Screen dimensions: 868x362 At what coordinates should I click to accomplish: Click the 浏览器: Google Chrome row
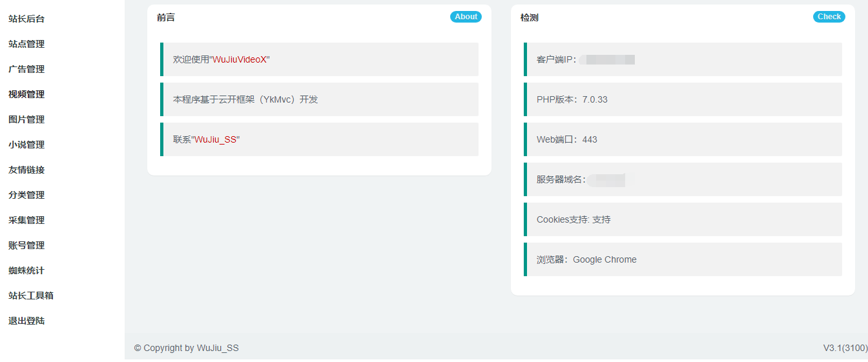coord(683,259)
